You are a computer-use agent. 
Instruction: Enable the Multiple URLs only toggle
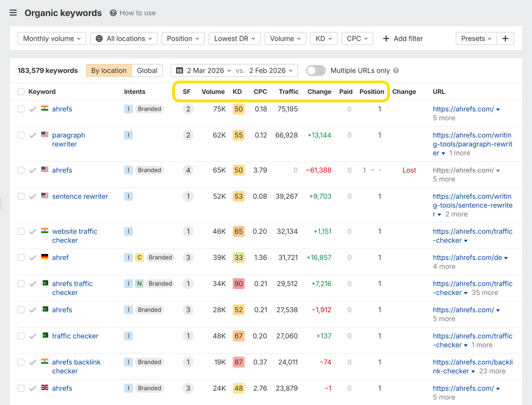pos(315,70)
